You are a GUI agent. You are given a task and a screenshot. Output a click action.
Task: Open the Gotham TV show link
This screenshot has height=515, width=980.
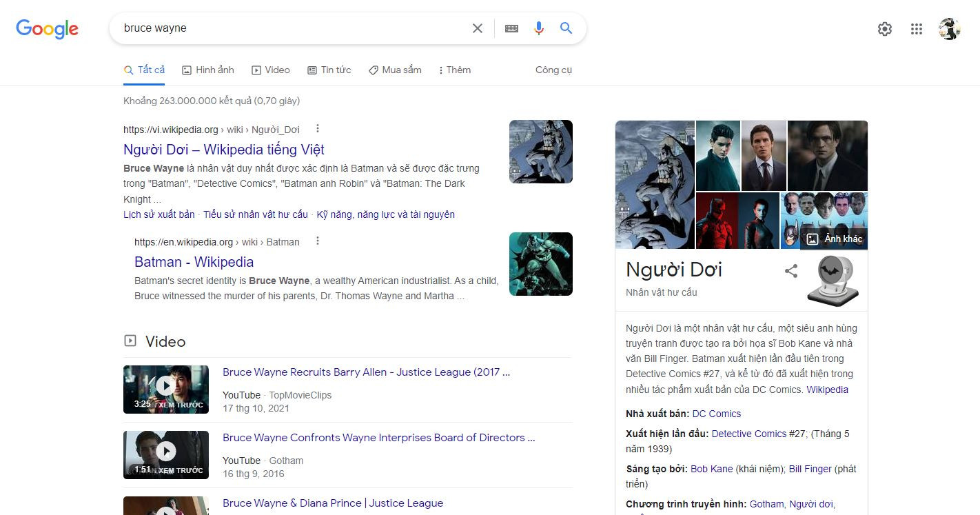(766, 504)
